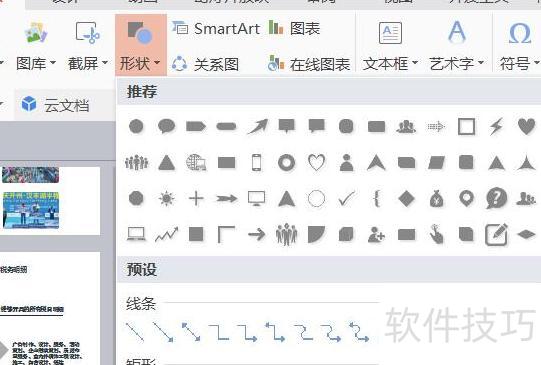This screenshot has width=541, height=365.
Task: Select the plain right arrow shape
Action: tap(256, 235)
